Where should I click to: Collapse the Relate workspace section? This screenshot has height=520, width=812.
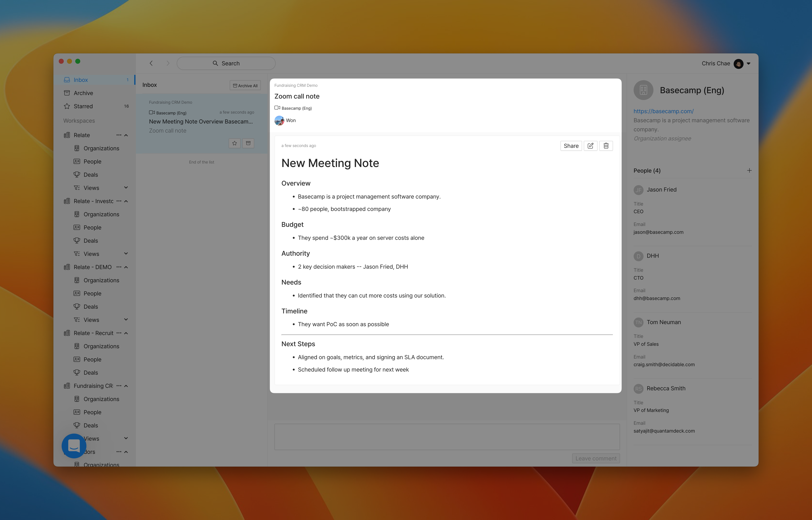pos(126,135)
